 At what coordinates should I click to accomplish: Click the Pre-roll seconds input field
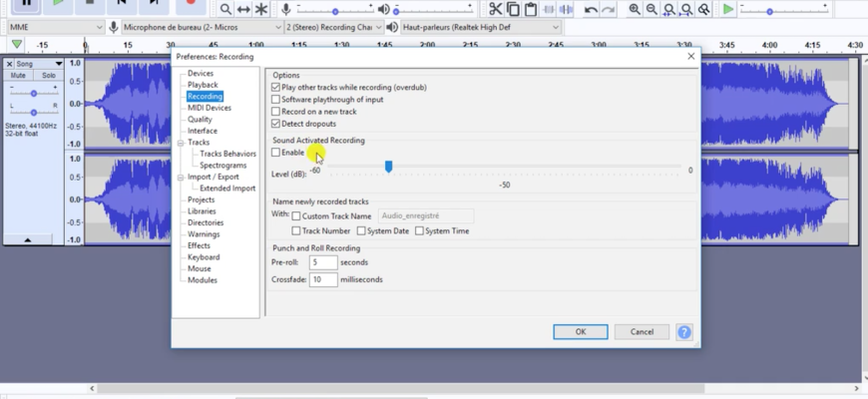point(322,262)
